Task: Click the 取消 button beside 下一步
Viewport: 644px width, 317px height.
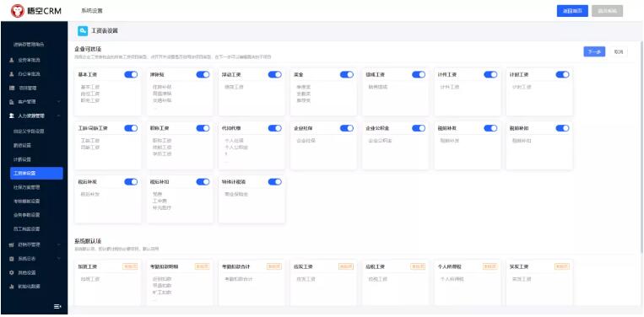Action: click(x=618, y=51)
